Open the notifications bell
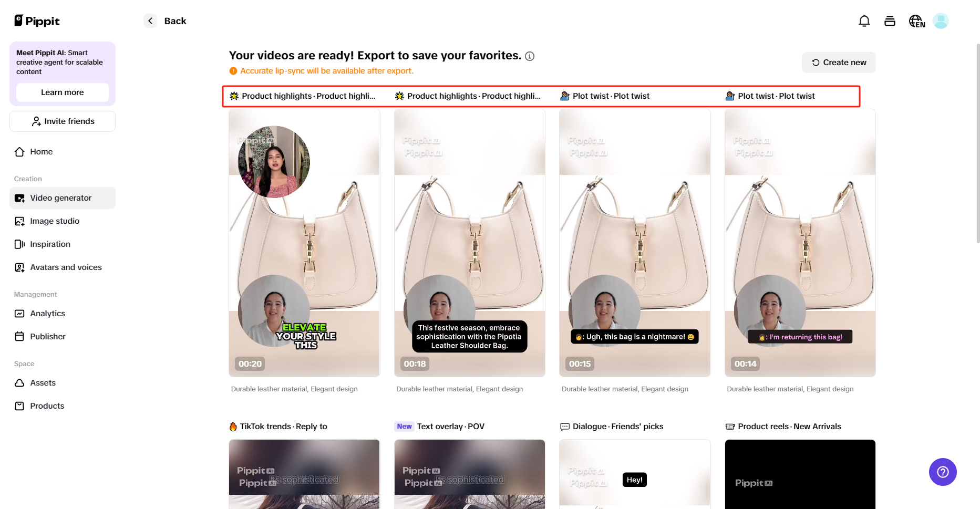Image resolution: width=980 pixels, height=509 pixels. 864,20
